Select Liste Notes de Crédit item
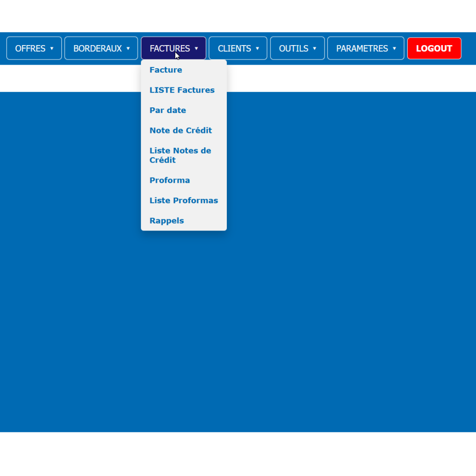476x476 pixels. [x=180, y=155]
